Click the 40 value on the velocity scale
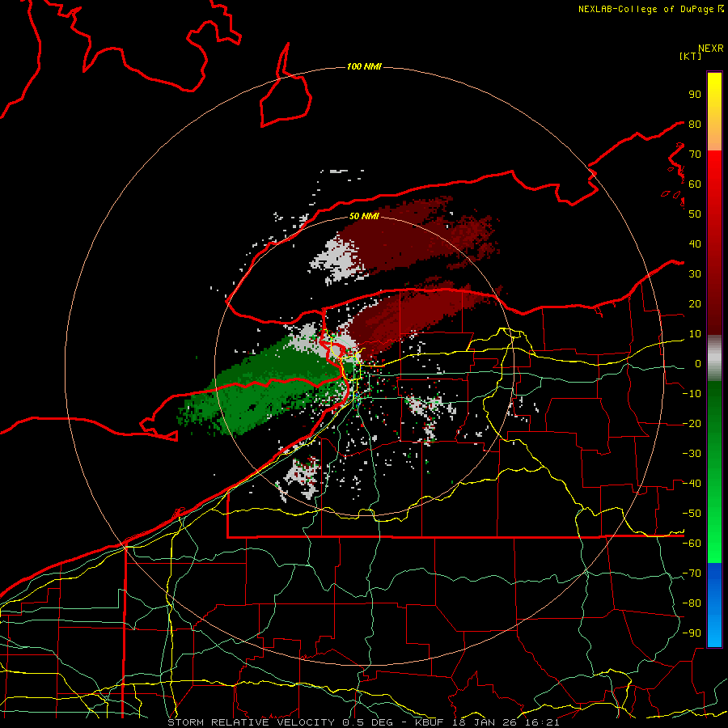This screenshot has height=728, width=728. coord(695,243)
